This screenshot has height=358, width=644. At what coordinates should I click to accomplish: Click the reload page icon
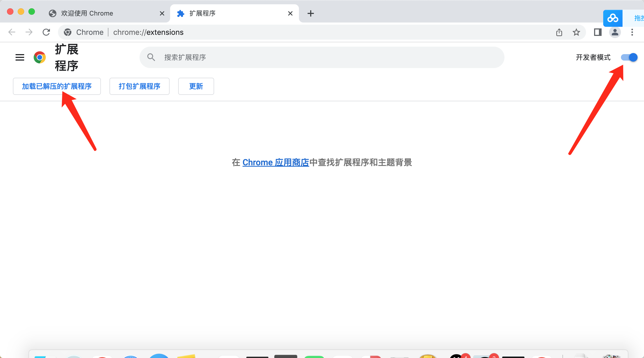pyautogui.click(x=46, y=32)
